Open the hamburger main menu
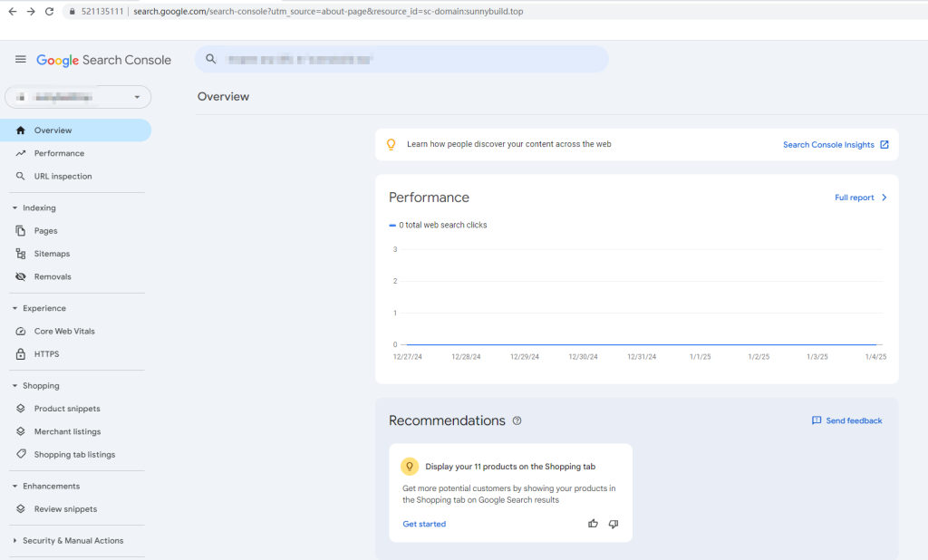The height and width of the screenshot is (560, 928). pos(20,60)
